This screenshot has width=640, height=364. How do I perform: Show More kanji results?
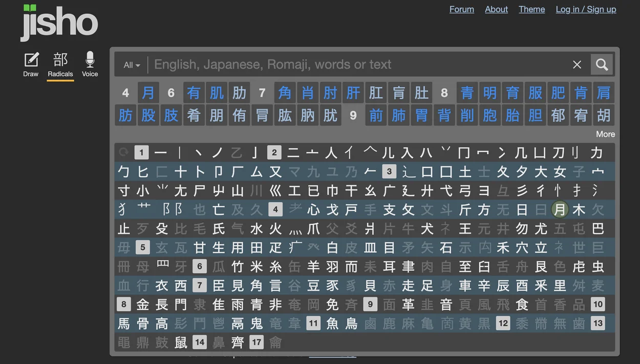[605, 134]
